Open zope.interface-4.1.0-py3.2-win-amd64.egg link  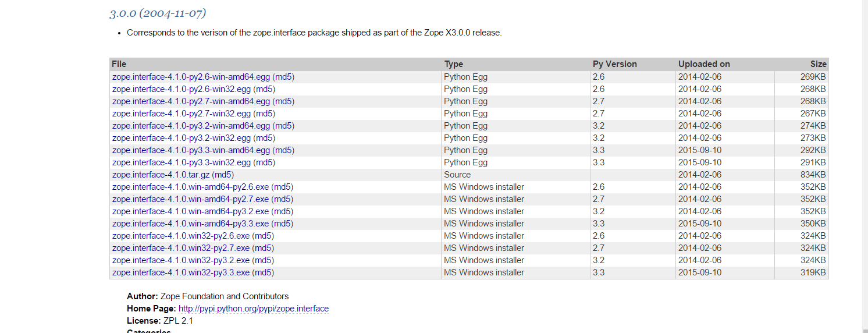coord(191,126)
